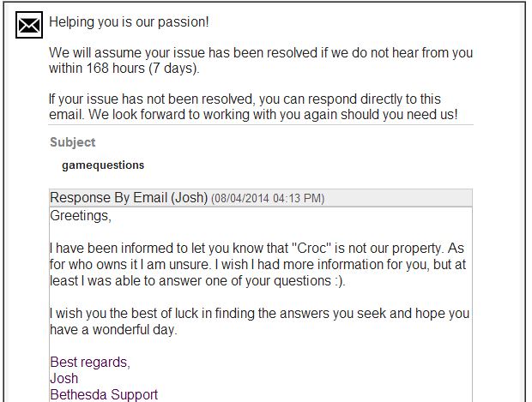This screenshot has height=402, width=532.
Task: Click the purple Josh signature name
Action: [x=64, y=379]
